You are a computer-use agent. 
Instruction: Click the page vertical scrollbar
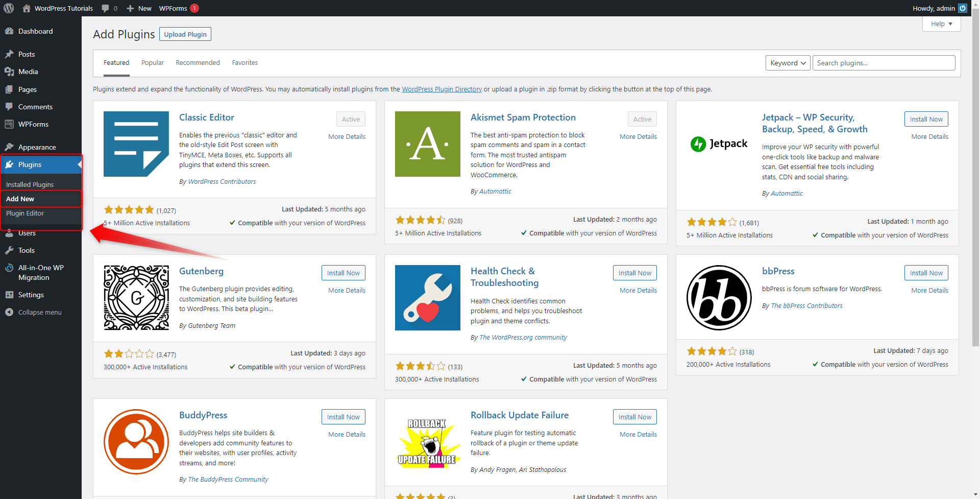[975, 179]
